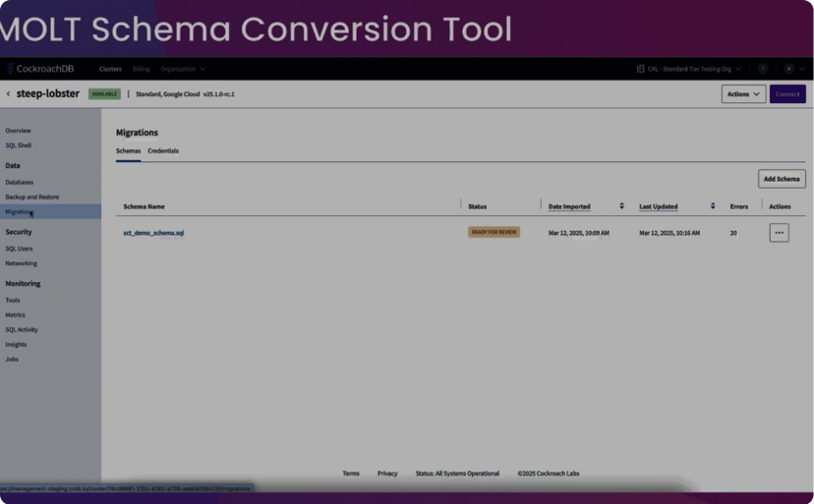
Task: Open Jobs under Monitoring
Action: (12, 360)
